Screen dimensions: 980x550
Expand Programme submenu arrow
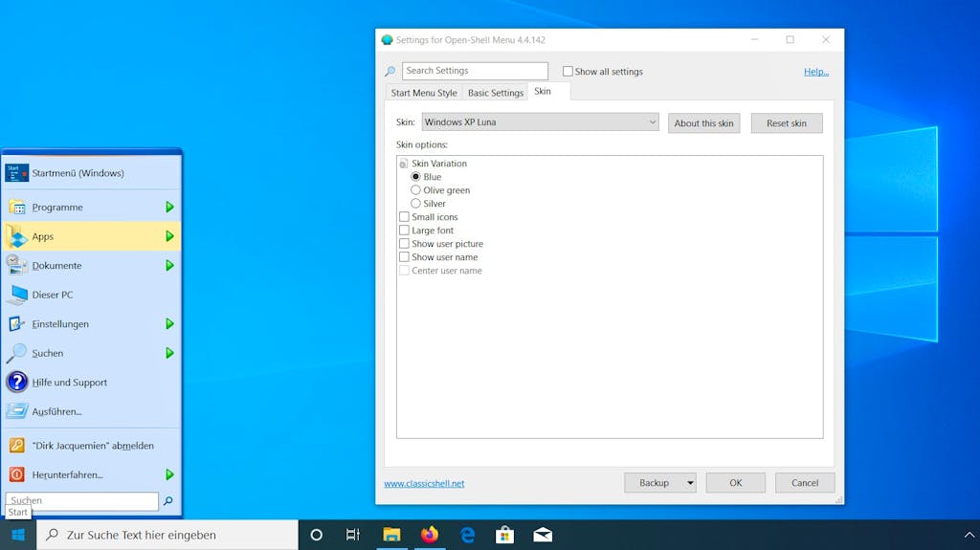(x=169, y=207)
